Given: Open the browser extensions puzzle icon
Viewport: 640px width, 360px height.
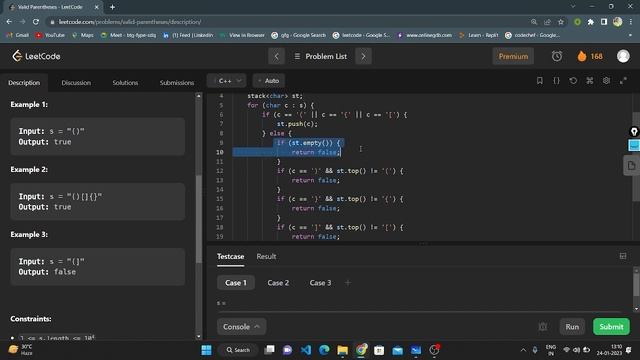Looking at the screenshot, I should 591,22.
